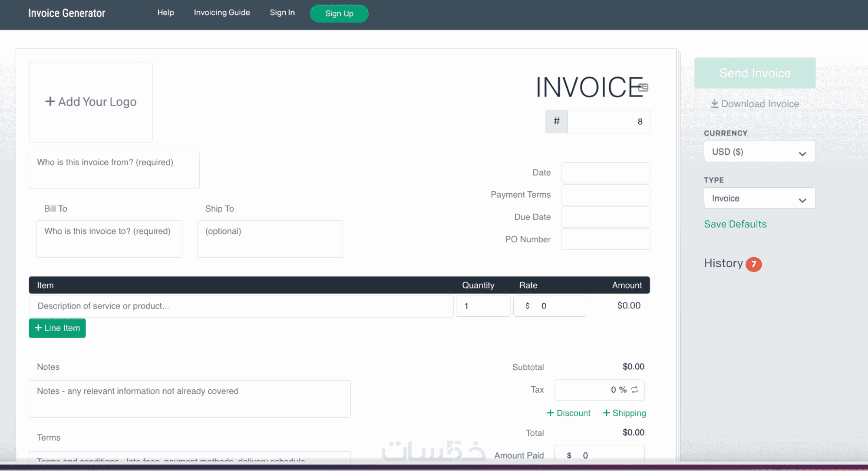Click the Download Invoice link
This screenshot has width=868, height=471.
pos(755,104)
